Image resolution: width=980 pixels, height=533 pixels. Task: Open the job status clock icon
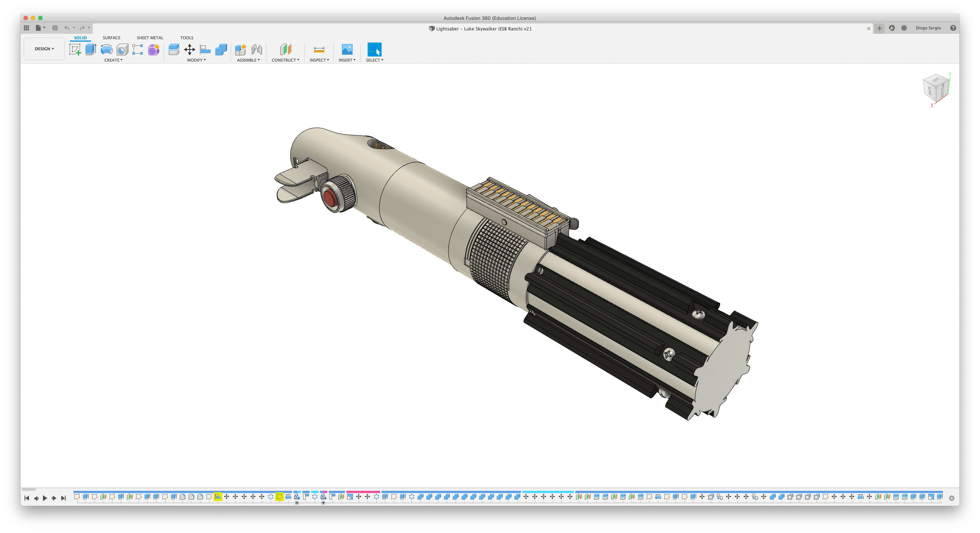[x=904, y=28]
